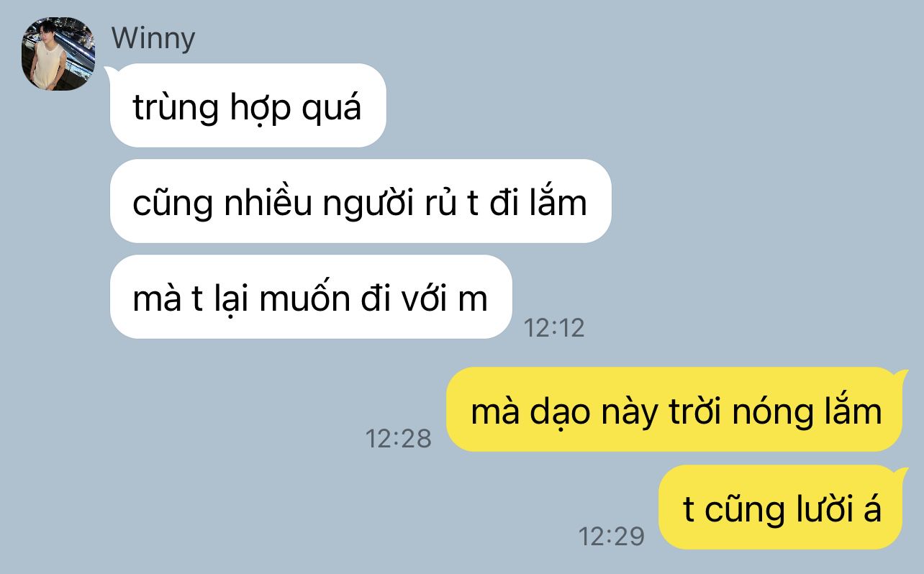The height and width of the screenshot is (574, 924).
Task: Select the yellow "t cũng lười á" bubble
Action: point(781,507)
